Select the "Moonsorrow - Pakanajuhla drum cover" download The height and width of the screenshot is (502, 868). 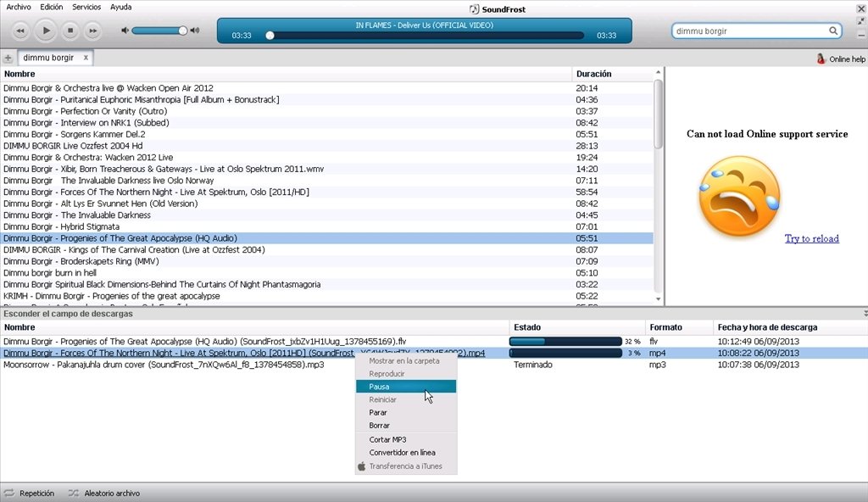pos(434,365)
